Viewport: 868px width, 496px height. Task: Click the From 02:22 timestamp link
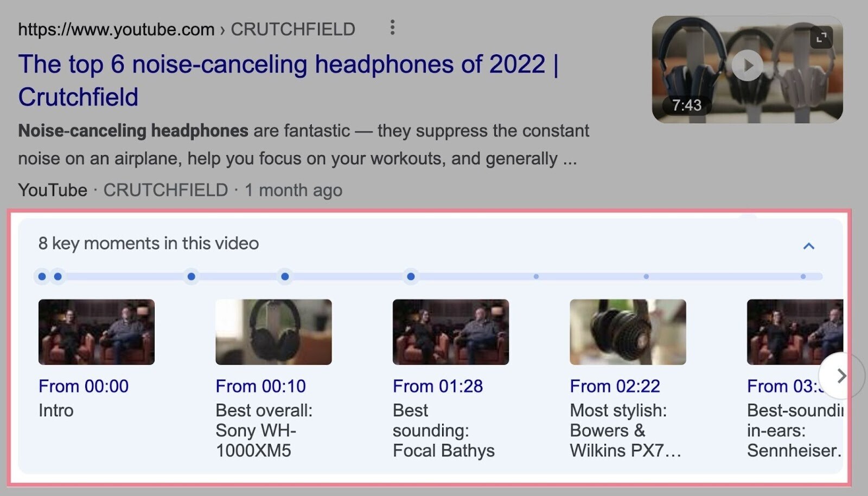coord(615,386)
